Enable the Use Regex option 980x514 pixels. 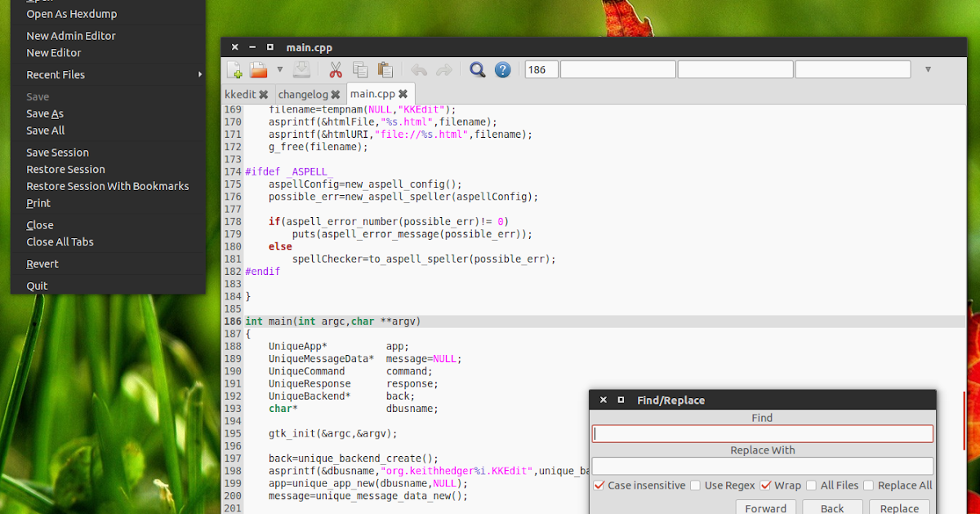(695, 485)
